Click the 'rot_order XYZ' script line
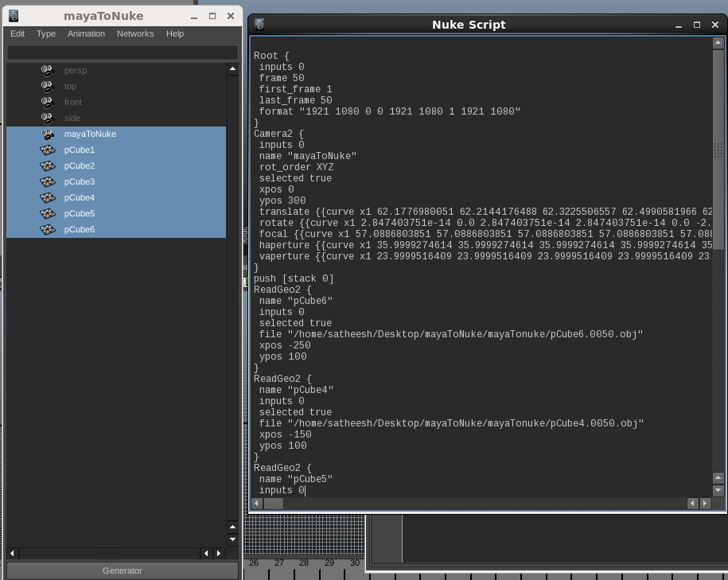 point(296,167)
